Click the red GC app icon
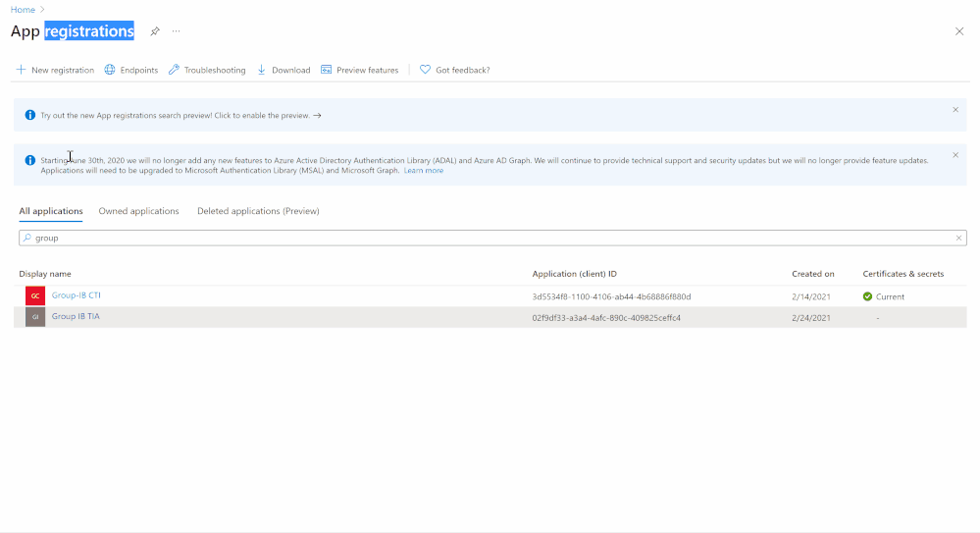Image resolution: width=980 pixels, height=533 pixels. [35, 295]
